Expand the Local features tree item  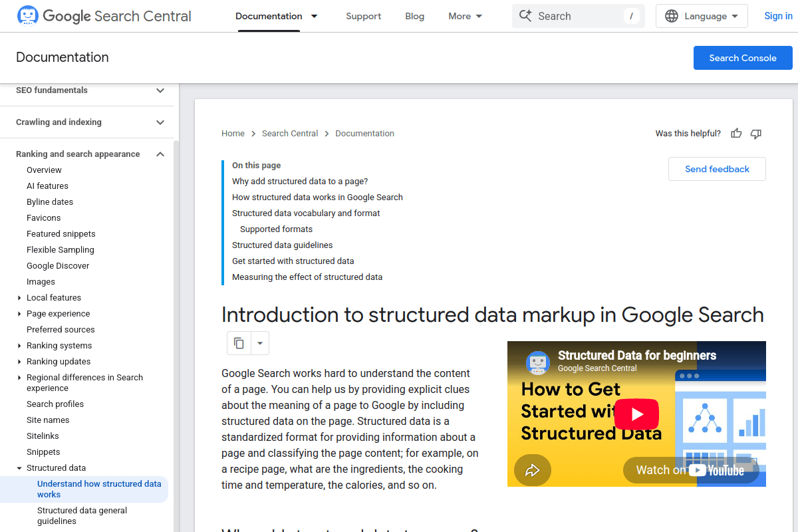pyautogui.click(x=19, y=298)
